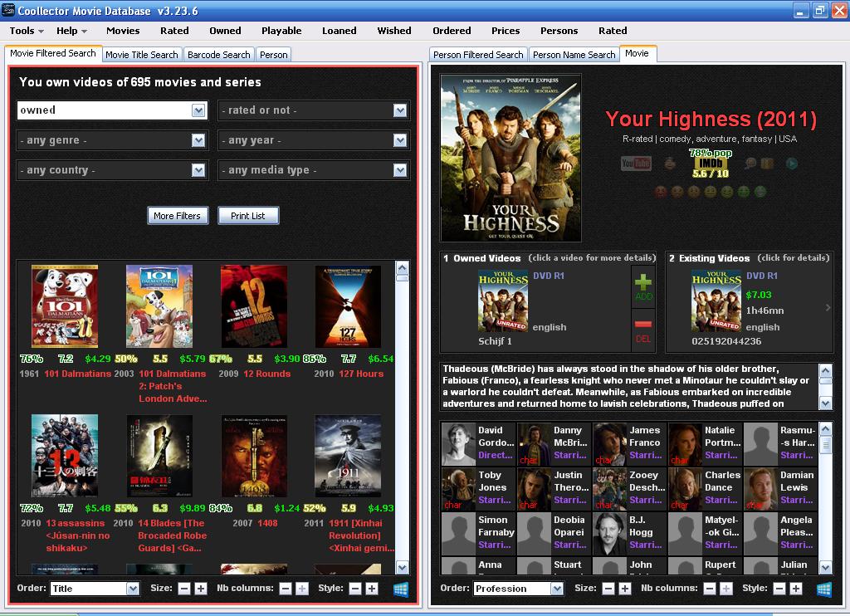Click the red DEL minus icon

click(643, 330)
